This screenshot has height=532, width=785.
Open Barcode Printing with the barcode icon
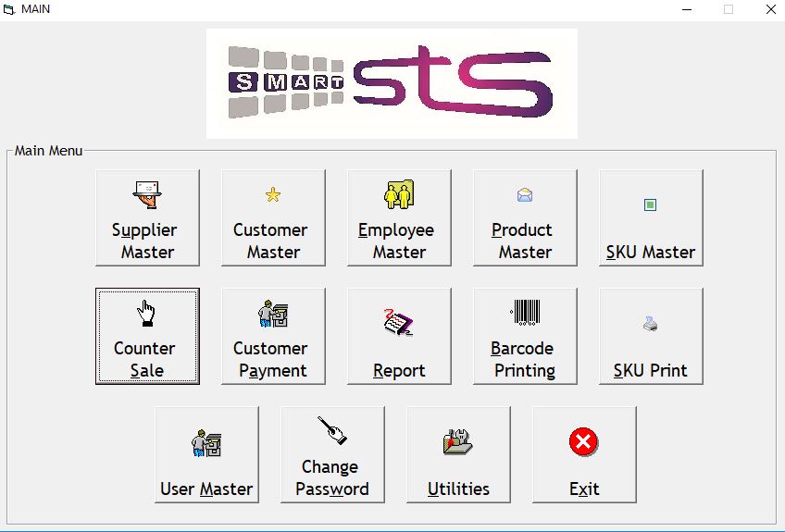coord(525,336)
